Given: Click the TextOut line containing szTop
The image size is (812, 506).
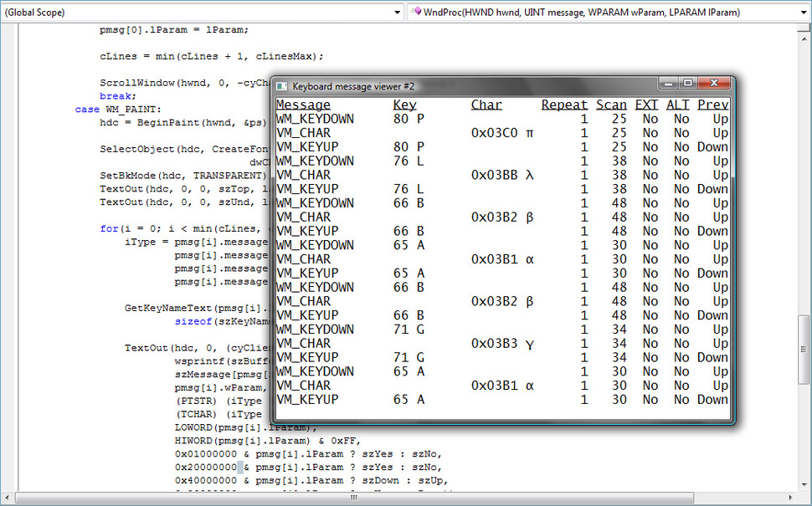Looking at the screenshot, I should coord(185,189).
